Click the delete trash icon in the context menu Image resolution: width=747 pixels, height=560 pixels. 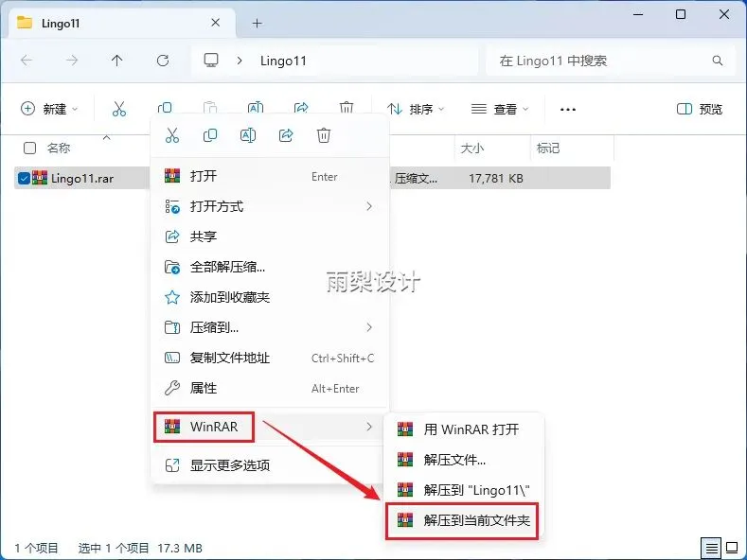click(x=324, y=135)
